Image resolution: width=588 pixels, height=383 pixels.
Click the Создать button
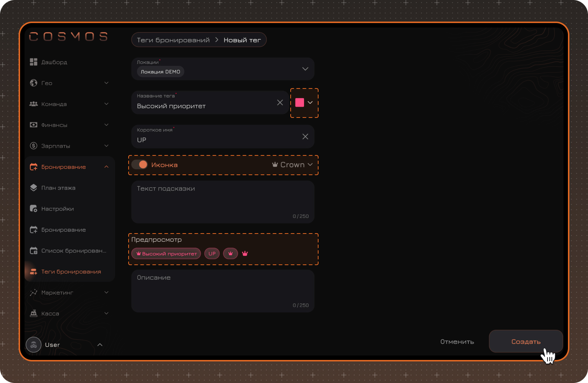coord(526,341)
